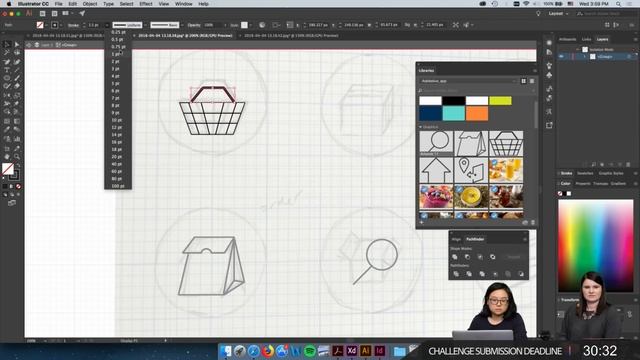Switch Libraries to grid view

point(524,81)
